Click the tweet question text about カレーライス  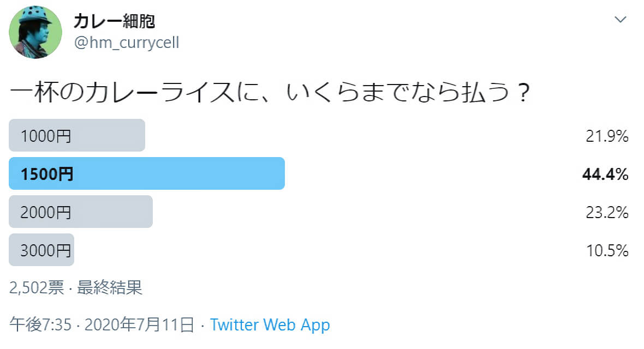tap(270, 92)
